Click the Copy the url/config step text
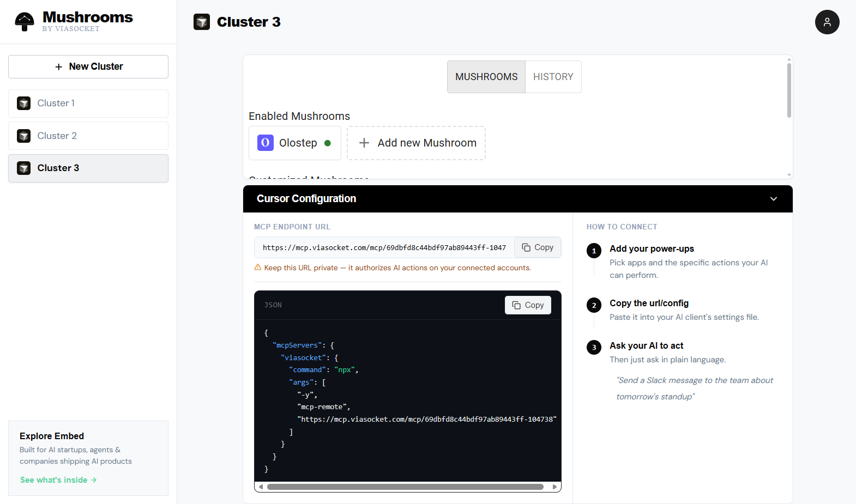 (x=649, y=303)
